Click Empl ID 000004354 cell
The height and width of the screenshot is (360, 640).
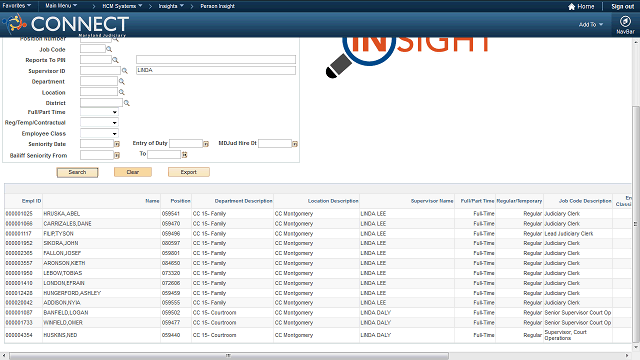[23, 335]
